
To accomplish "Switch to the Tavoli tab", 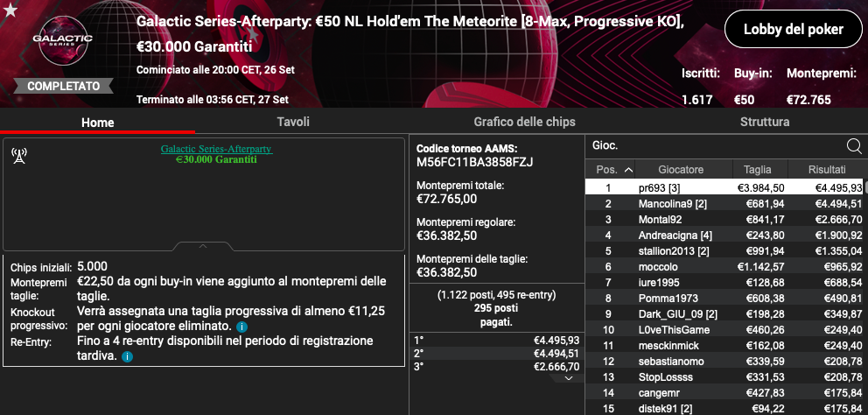I will (x=293, y=122).
